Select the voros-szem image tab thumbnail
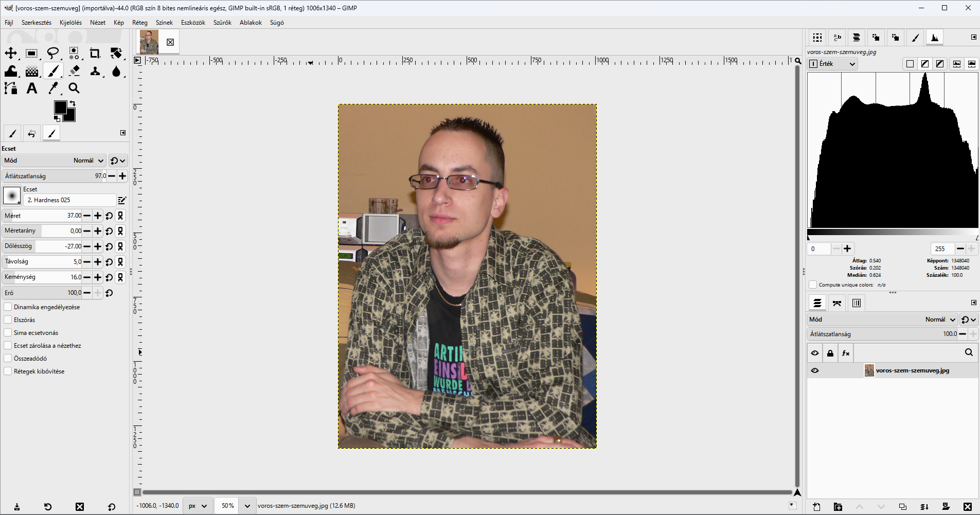Image resolution: width=980 pixels, height=515 pixels. pyautogui.click(x=149, y=42)
